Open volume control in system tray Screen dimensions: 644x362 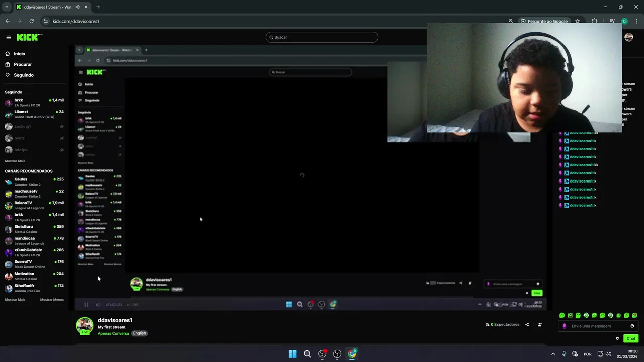click(x=608, y=354)
